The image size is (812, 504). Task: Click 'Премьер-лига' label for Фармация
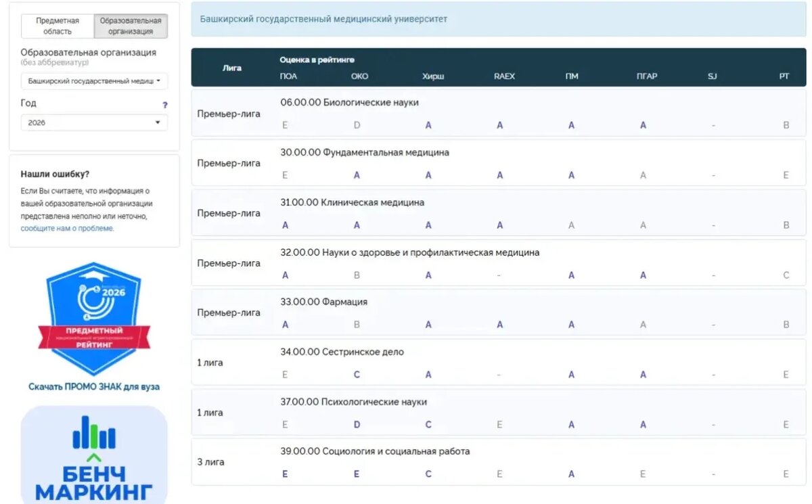(x=229, y=313)
